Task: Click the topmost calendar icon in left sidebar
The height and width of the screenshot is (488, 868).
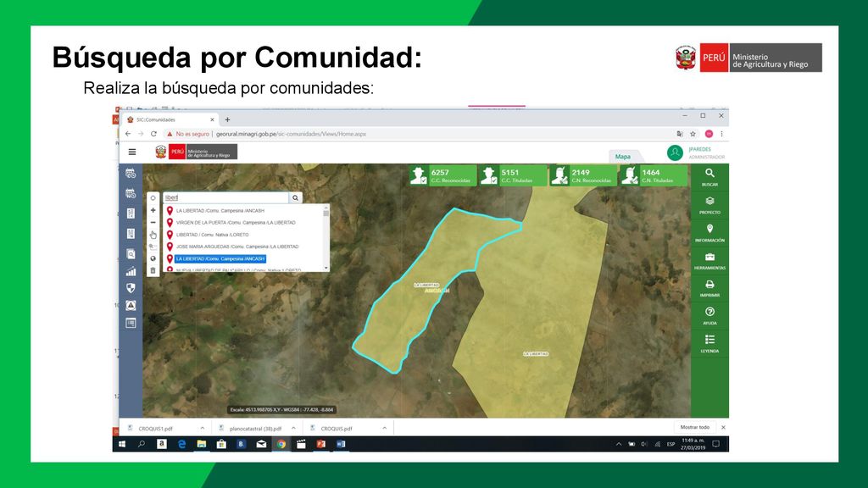Action: click(131, 173)
